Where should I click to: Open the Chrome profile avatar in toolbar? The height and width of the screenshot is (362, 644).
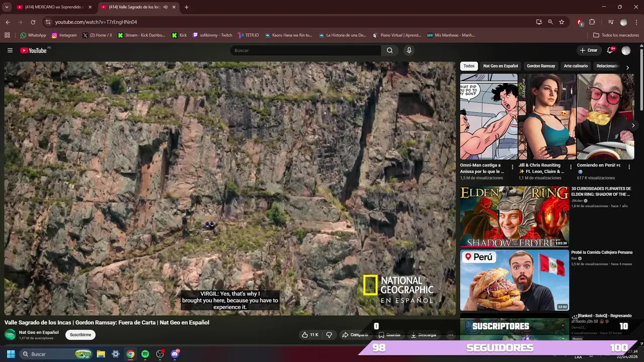tap(624, 22)
